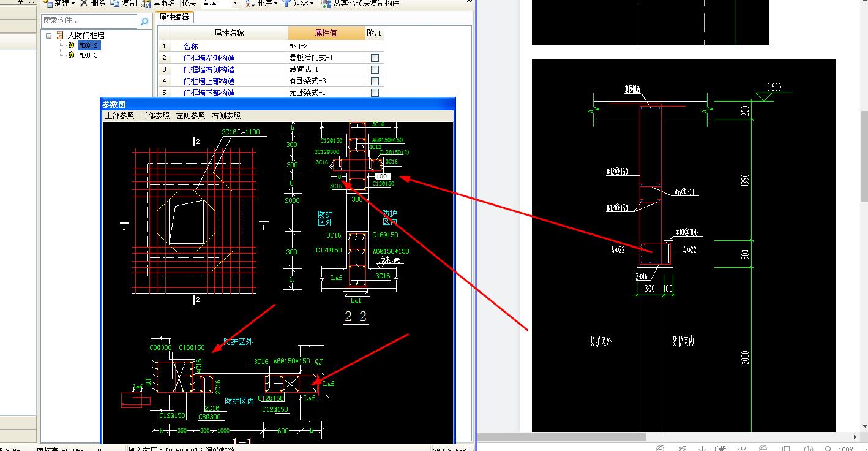Image resolution: width=868 pixels, height=451 pixels.
Task: Collapse the 人防门框墙 tree node
Action: (x=49, y=36)
